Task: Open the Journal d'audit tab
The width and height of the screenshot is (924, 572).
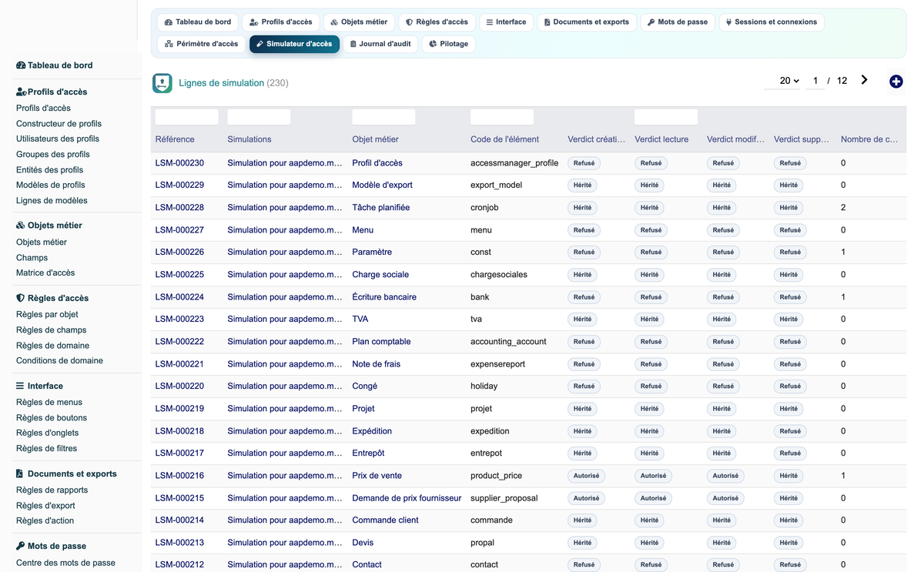Action: (x=380, y=44)
